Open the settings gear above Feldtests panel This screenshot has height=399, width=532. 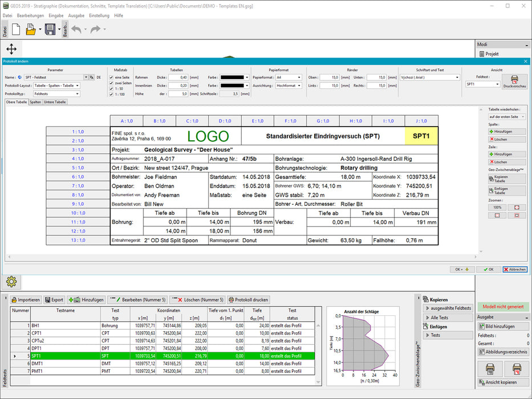(11, 282)
